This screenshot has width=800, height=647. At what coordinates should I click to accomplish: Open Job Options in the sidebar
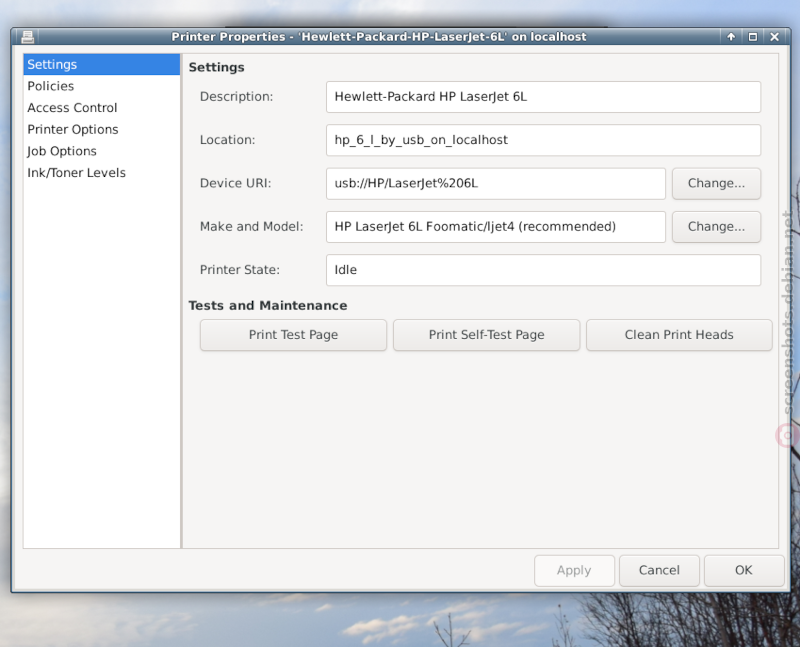click(x=102, y=151)
